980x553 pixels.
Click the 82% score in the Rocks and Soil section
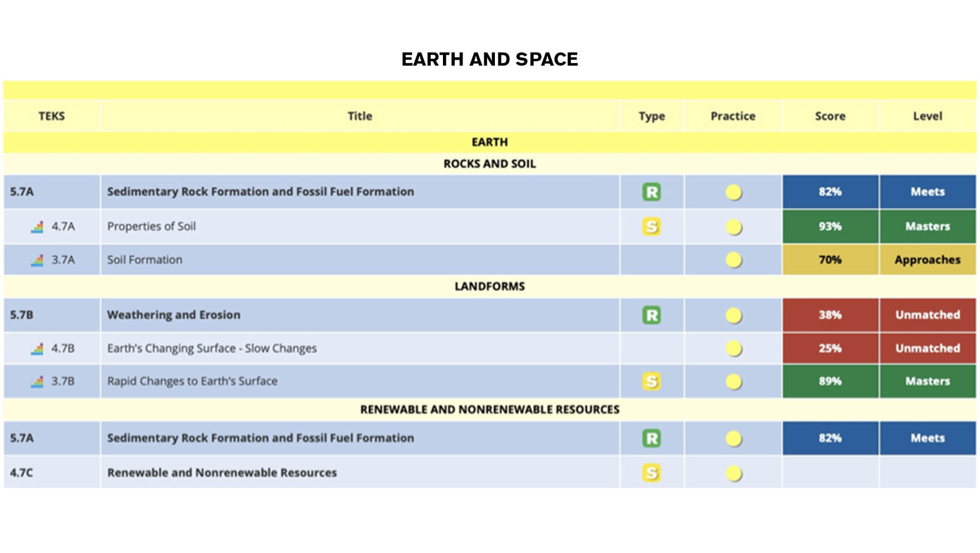tap(830, 192)
